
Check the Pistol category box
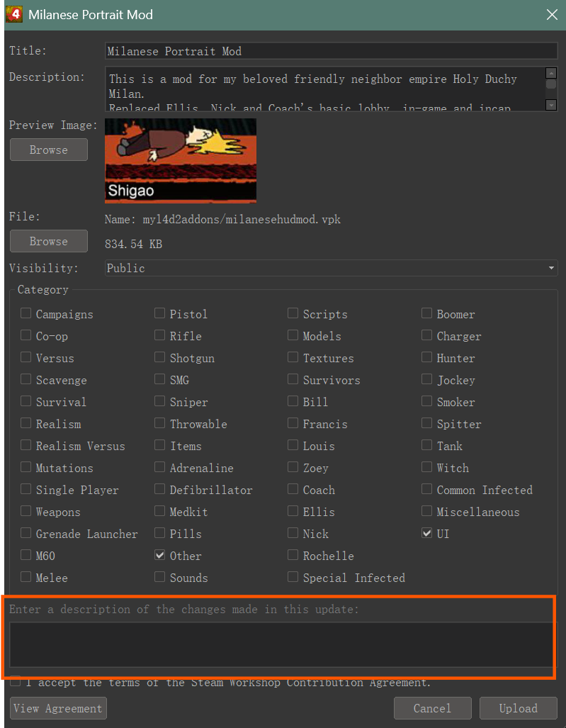click(159, 313)
